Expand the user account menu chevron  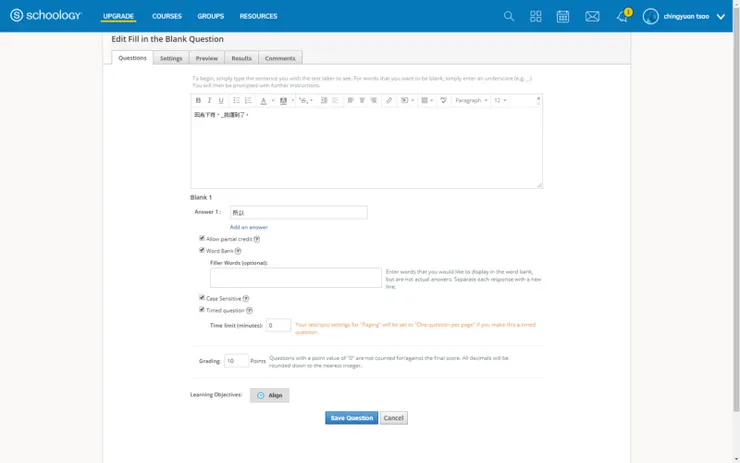pos(721,17)
